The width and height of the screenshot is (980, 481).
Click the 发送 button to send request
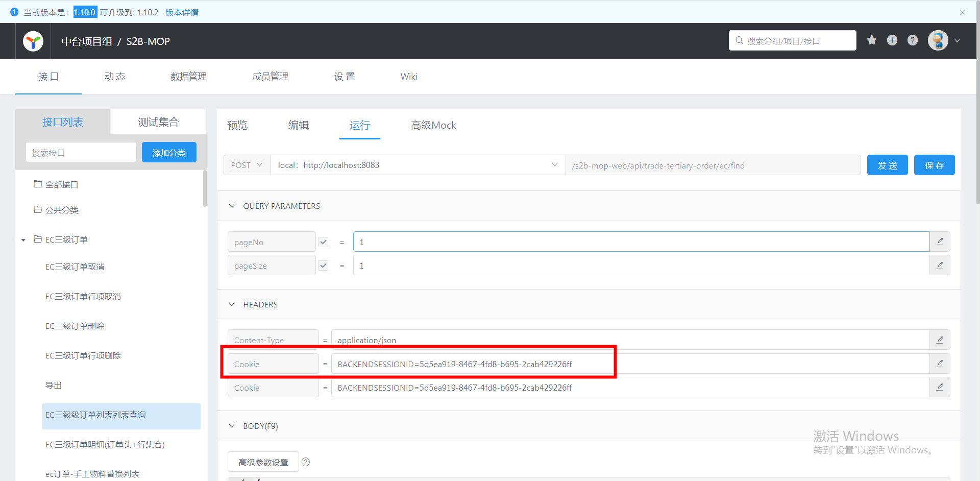point(887,164)
